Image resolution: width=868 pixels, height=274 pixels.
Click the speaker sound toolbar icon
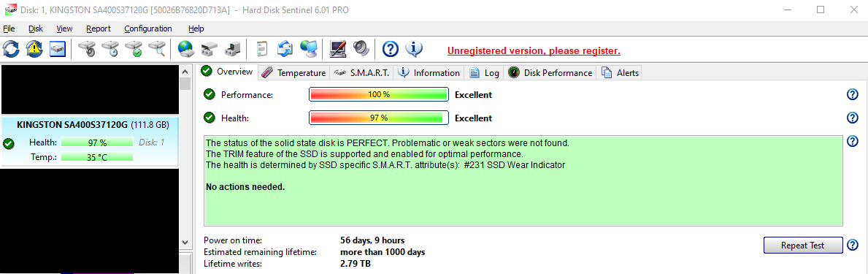361,49
